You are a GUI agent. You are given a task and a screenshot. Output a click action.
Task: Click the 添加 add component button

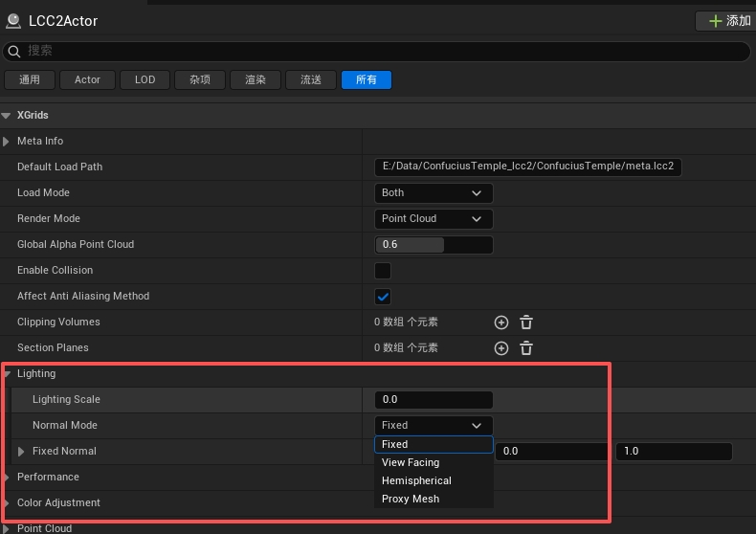coord(727,21)
